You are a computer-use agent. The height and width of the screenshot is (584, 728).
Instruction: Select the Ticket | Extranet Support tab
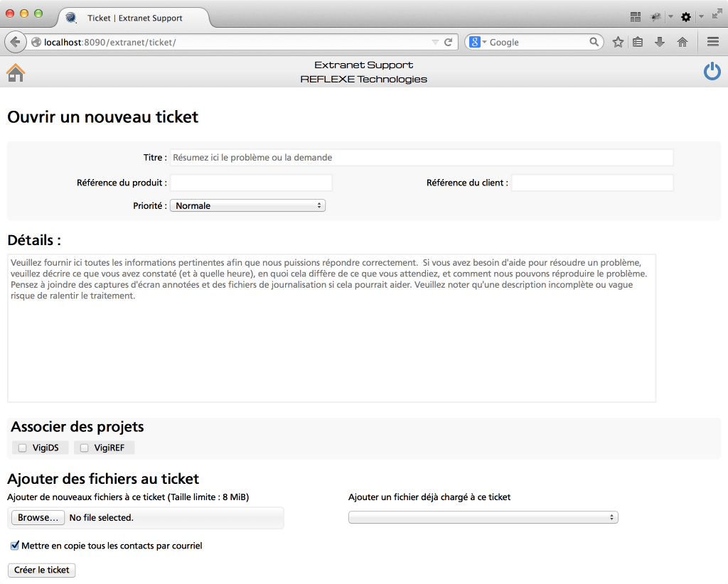134,18
